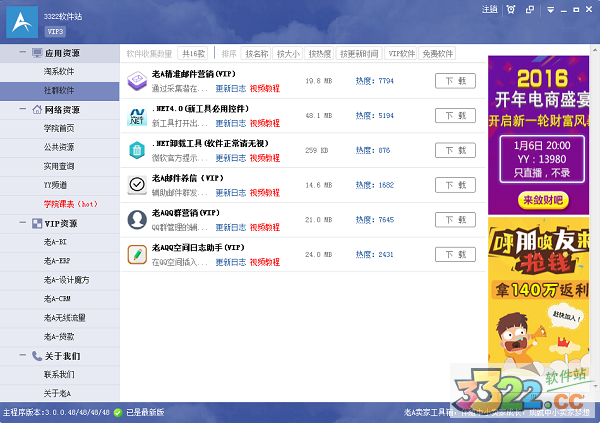
Task: Open the red 学院课表 (hot) item
Action: [x=60, y=204]
